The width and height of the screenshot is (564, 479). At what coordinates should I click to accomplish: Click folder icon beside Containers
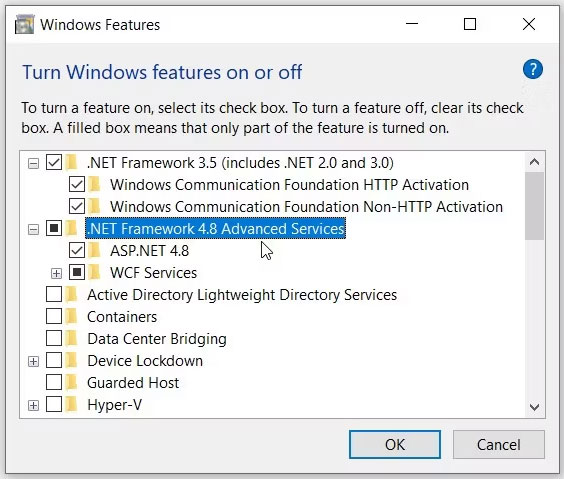point(72,316)
